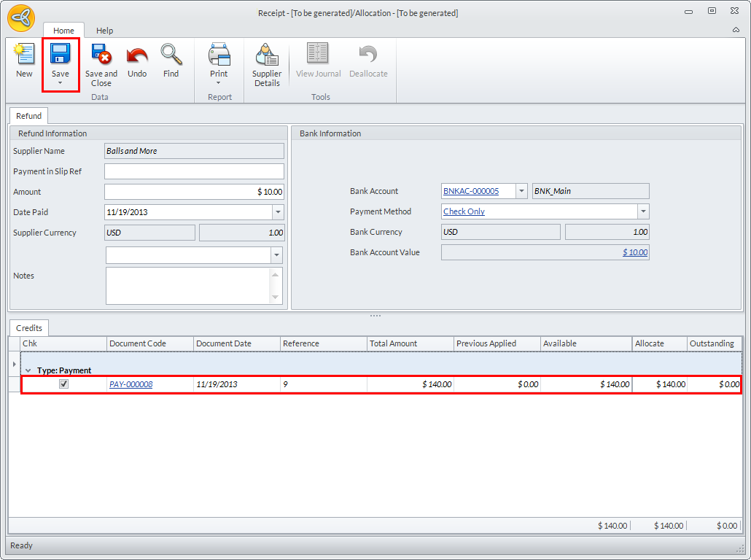Switch to the Help ribbon tab
This screenshot has height=560, width=751.
pyautogui.click(x=104, y=31)
